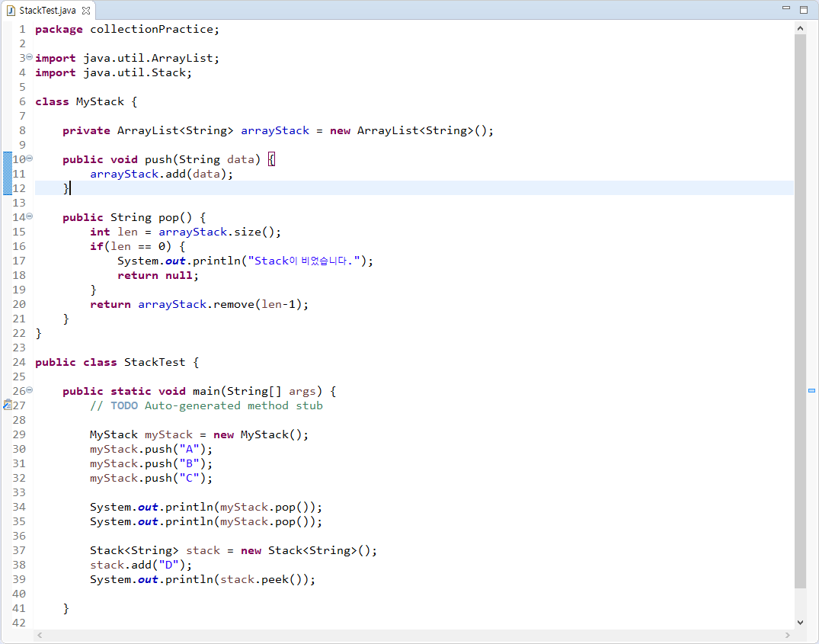Click the text 'package collectionPractice;'
The image size is (819, 644).
tap(127, 29)
